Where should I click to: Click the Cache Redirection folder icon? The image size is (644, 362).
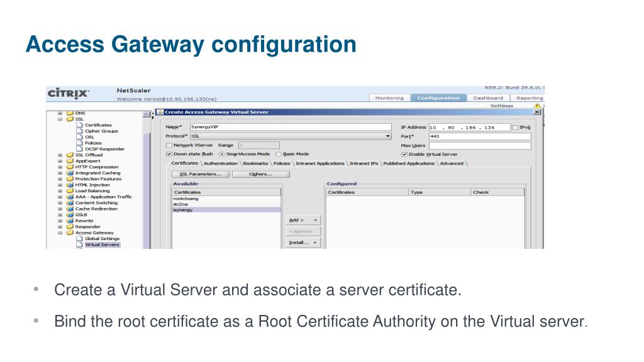pos(70,209)
